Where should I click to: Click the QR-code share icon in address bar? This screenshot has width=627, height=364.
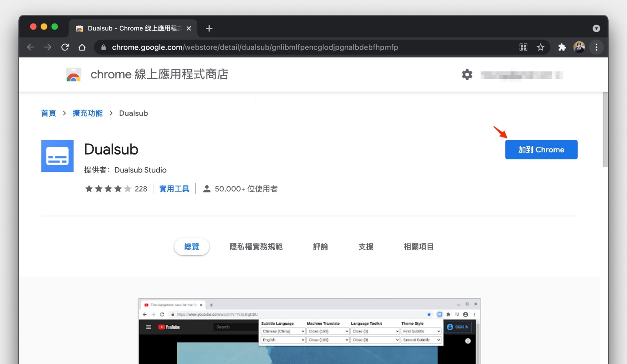pyautogui.click(x=523, y=47)
